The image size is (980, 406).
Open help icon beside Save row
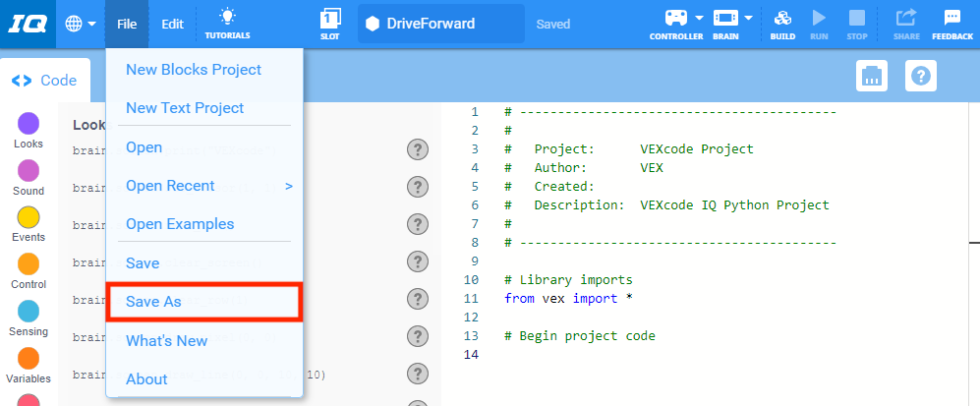(x=418, y=261)
